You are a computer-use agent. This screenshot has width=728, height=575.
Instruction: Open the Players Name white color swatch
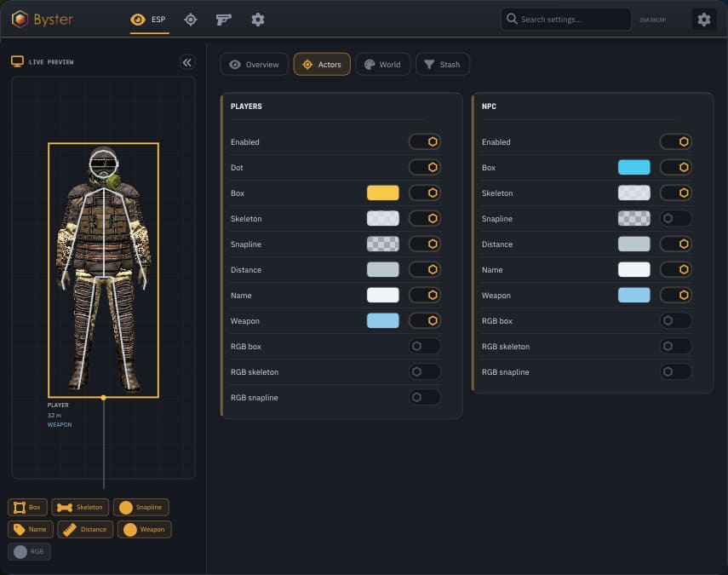(x=382, y=295)
